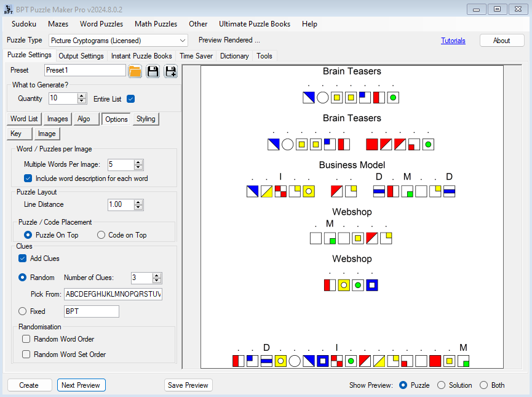Image resolution: width=532 pixels, height=397 pixels.
Task: Choose the Fixed clues radio option
Action: 23,311
